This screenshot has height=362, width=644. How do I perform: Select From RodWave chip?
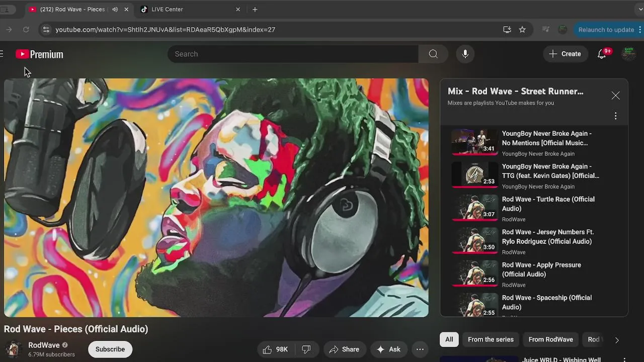(550, 339)
